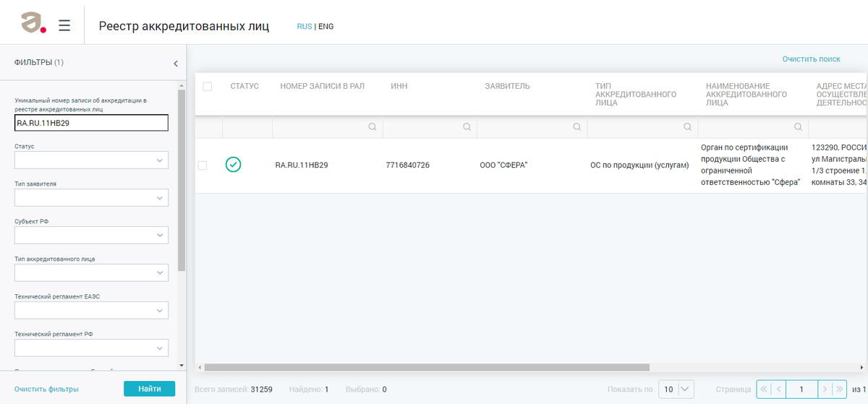Toggle the select-all checkbox in table header

(x=207, y=86)
